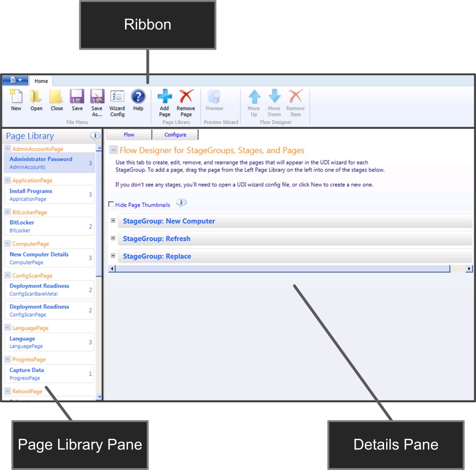Viewport: 476px width, 470px height.
Task: Expand the StageGroup: New Computer section
Action: pos(113,221)
